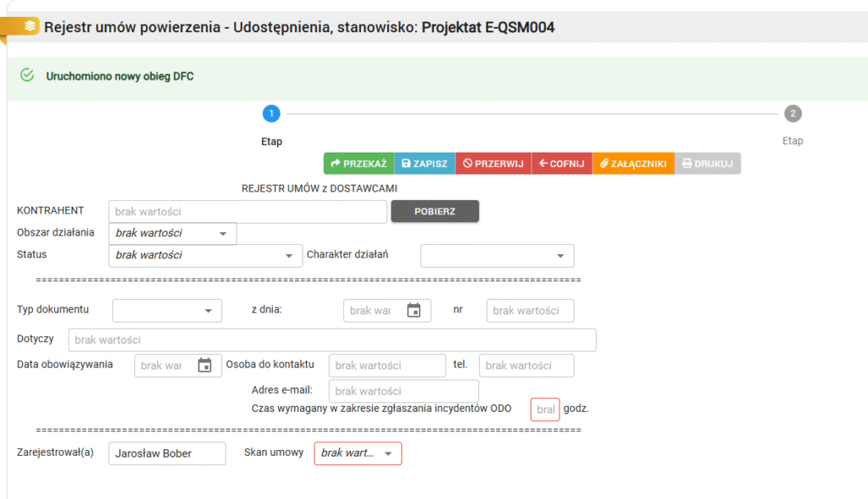Screen dimensions: 868x499
Task: Click the green success checkmark icon
Action: [x=27, y=76]
